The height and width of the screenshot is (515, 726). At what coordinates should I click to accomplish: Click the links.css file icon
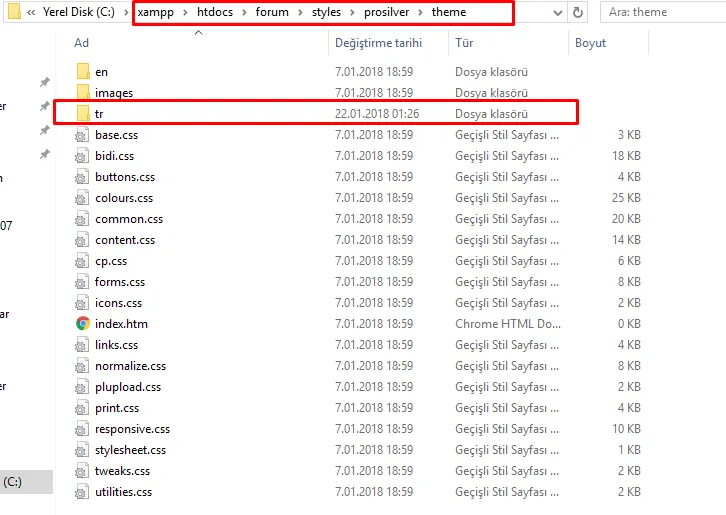point(82,345)
